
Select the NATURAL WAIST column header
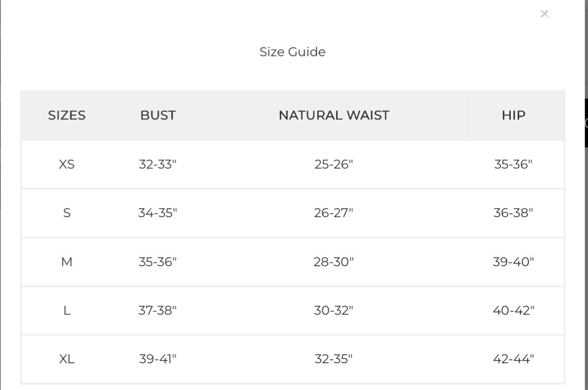coord(334,115)
